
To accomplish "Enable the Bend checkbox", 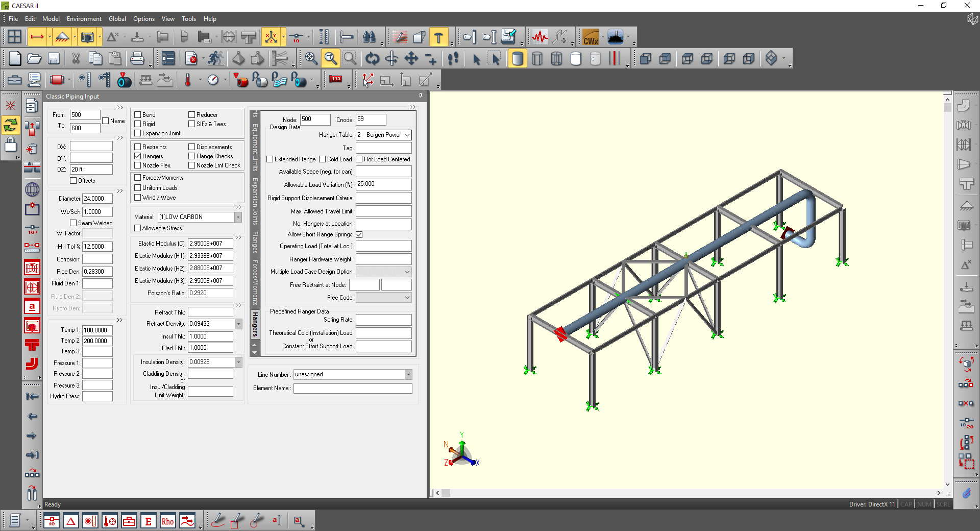I will [x=138, y=115].
